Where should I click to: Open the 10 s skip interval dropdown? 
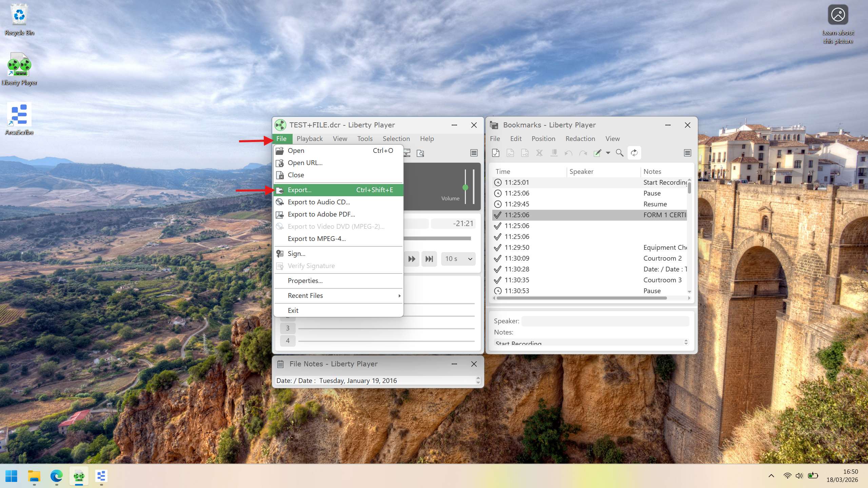tap(458, 259)
